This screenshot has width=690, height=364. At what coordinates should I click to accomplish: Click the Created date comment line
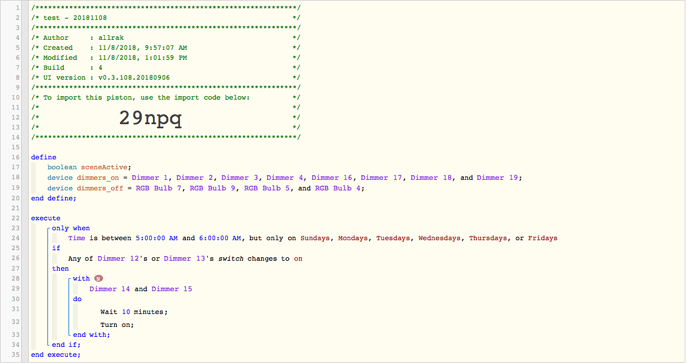(165, 48)
